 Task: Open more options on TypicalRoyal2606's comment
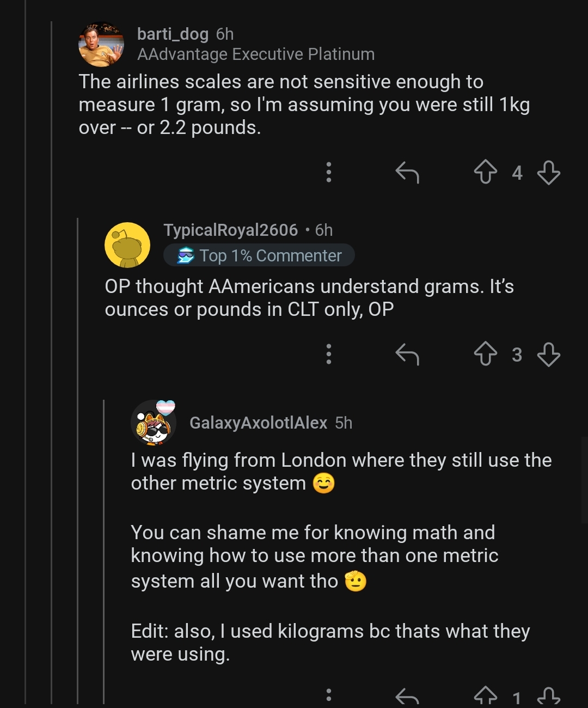328,355
